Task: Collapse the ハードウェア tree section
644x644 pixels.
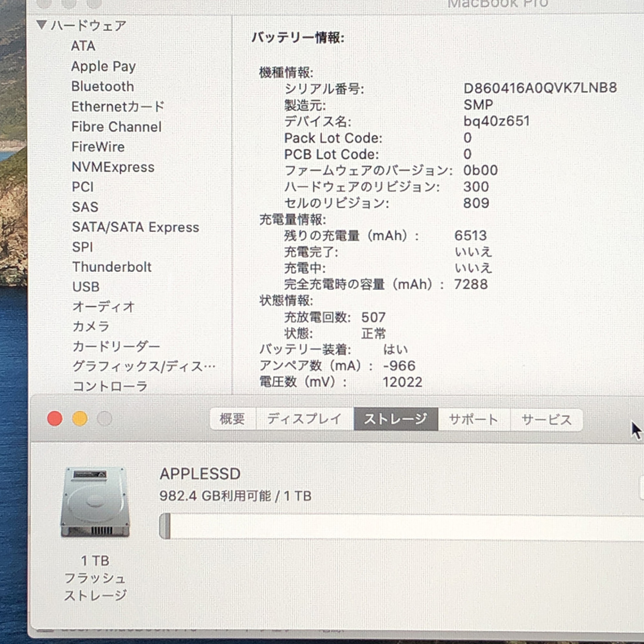Action: pos(41,25)
